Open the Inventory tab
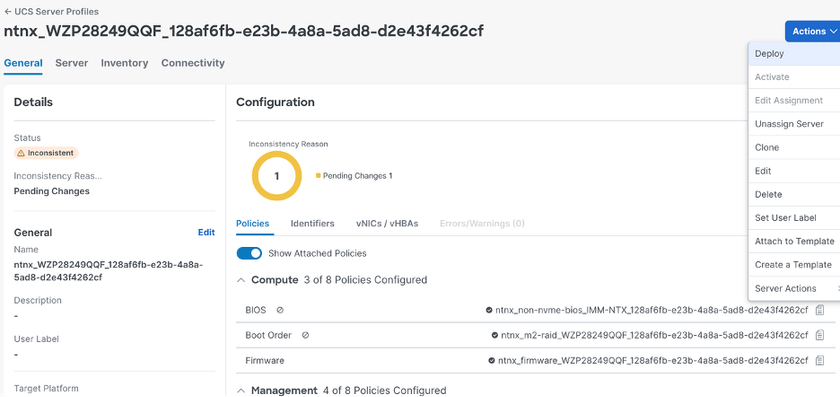Image resolution: width=840 pixels, height=397 pixels. (124, 63)
